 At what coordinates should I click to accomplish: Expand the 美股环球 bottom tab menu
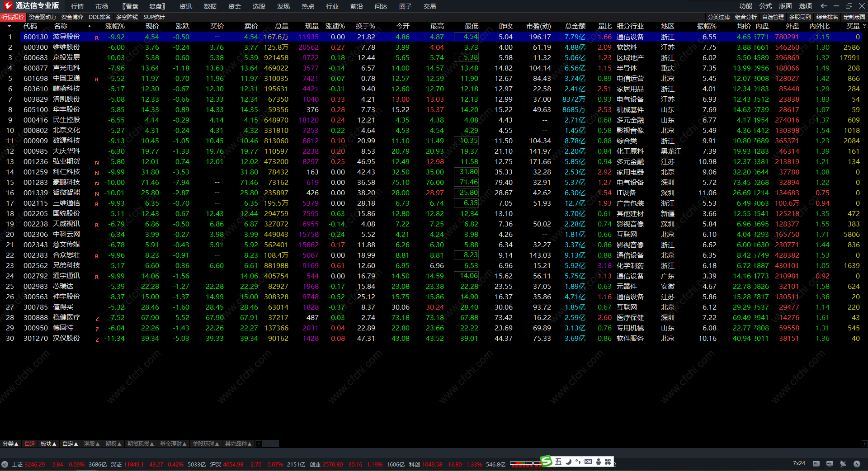tap(206, 444)
